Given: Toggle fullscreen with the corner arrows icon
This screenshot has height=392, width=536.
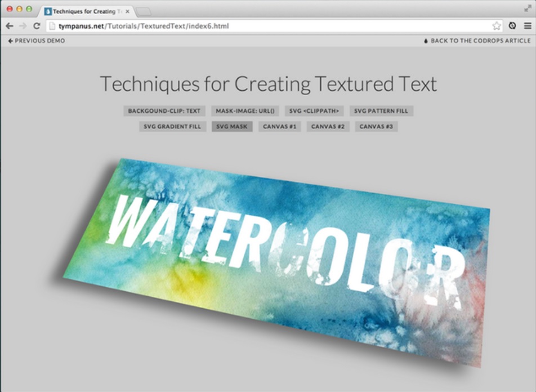Looking at the screenshot, I should point(528,9).
